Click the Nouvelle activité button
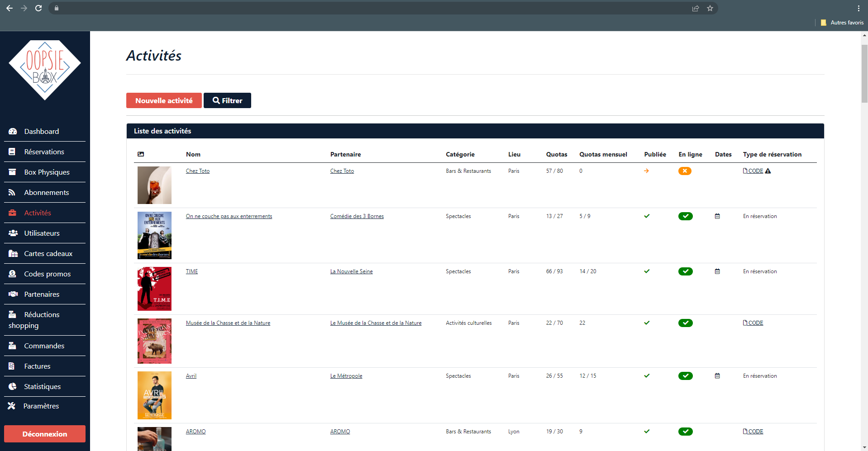868x451 pixels. point(164,100)
